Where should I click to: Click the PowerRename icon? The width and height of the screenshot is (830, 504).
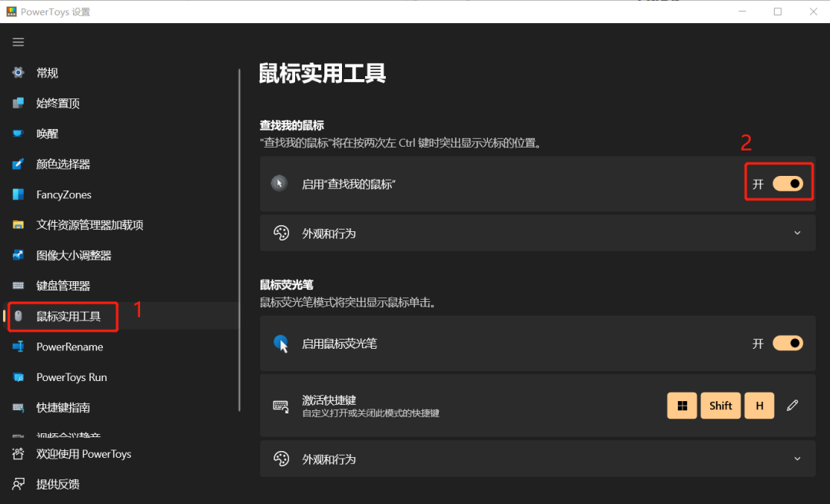[x=18, y=346]
